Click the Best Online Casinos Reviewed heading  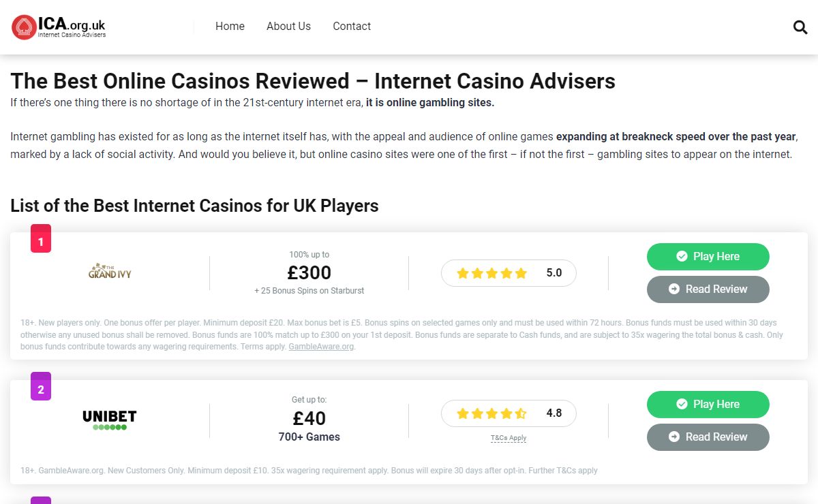click(x=313, y=81)
